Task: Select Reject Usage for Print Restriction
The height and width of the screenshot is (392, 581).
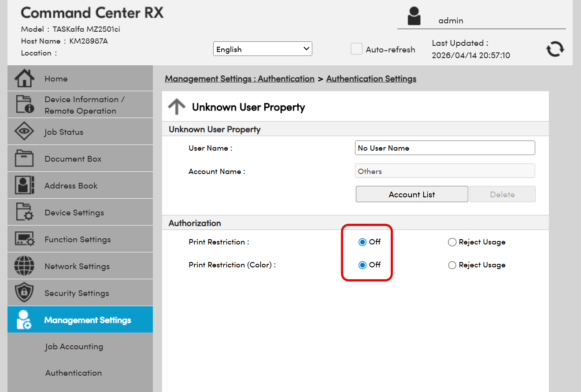Action: pos(452,242)
